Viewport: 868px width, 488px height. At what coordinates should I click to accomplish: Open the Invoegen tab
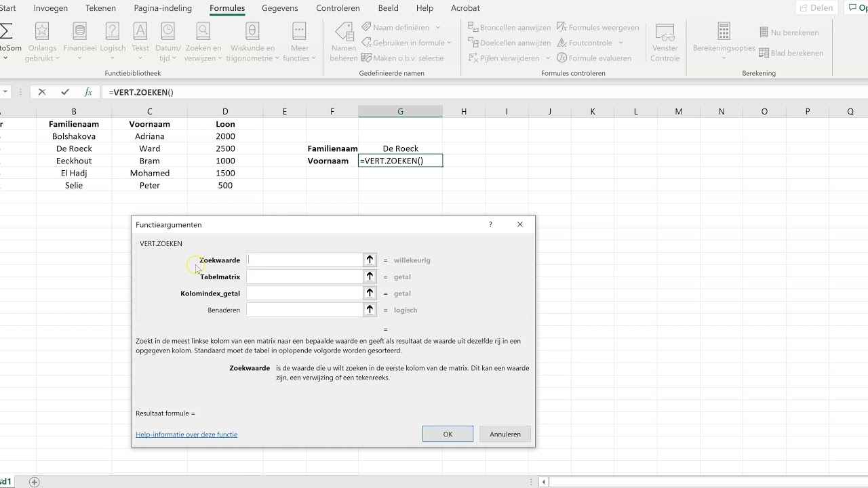point(51,8)
